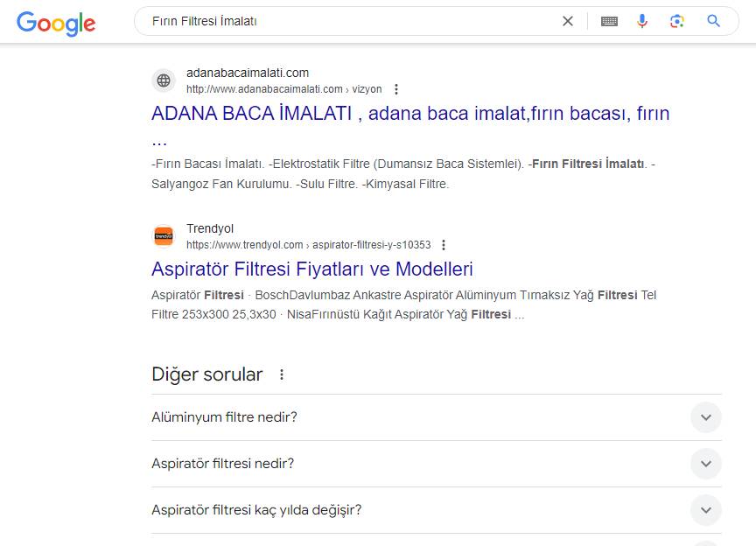
Task: Click inside the 'Fırın Filtresi İmalatı' search field
Action: coord(350,21)
